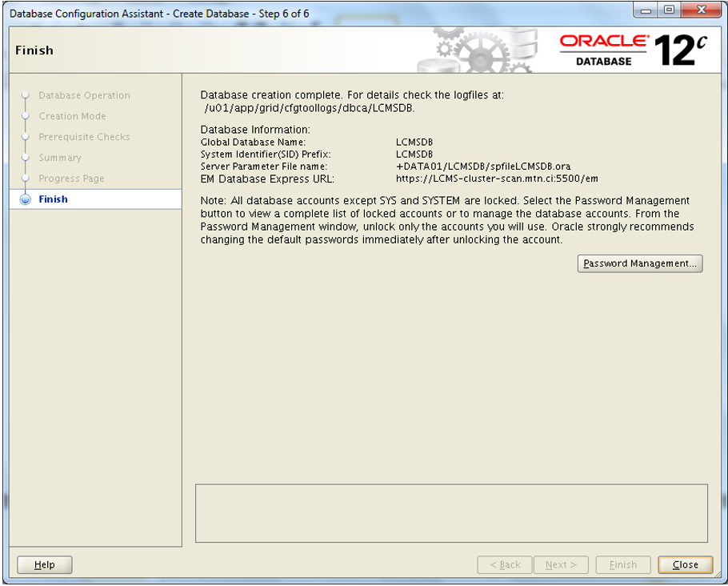Close the window with the X button
The image size is (728, 586).
pos(702,10)
